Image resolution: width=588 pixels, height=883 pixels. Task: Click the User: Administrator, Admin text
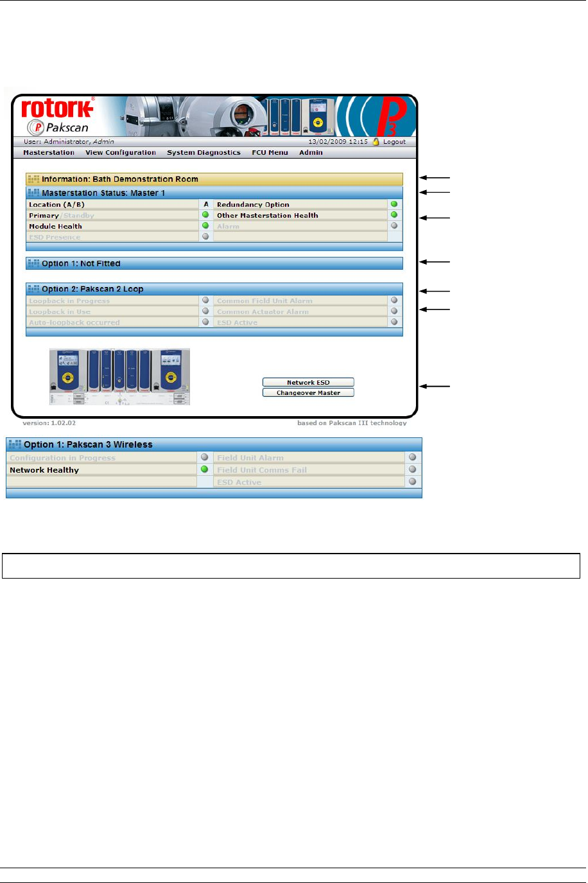coord(69,142)
